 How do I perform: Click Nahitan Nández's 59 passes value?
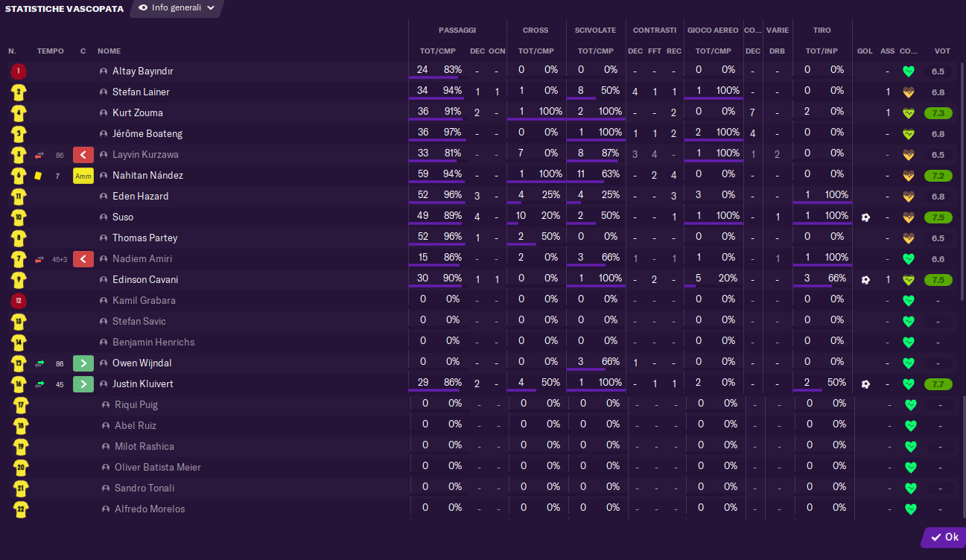tap(422, 174)
